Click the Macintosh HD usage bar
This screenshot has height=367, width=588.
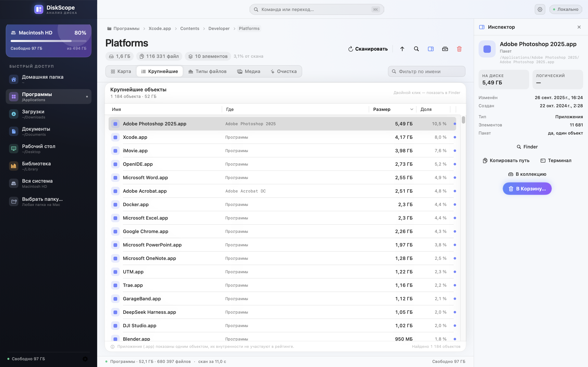point(49,41)
